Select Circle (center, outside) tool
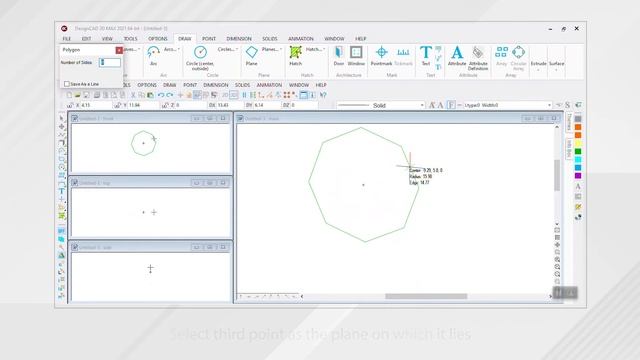The width and height of the screenshot is (640, 360). 200,58
